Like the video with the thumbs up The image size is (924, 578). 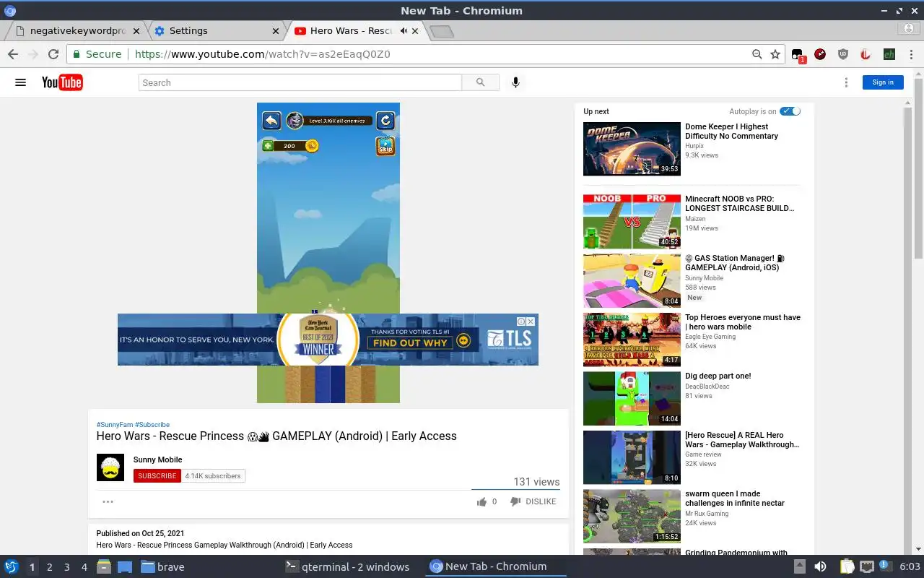(x=481, y=501)
